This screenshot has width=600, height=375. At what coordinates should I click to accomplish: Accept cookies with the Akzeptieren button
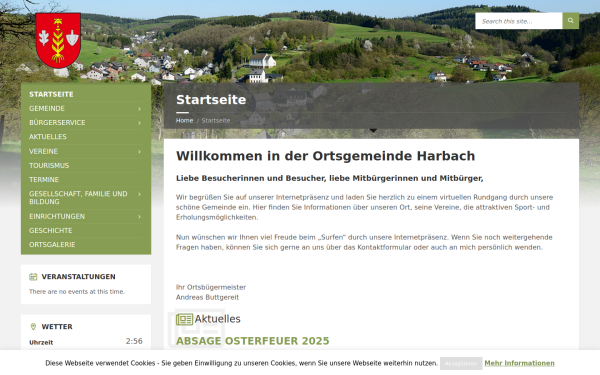pyautogui.click(x=461, y=364)
